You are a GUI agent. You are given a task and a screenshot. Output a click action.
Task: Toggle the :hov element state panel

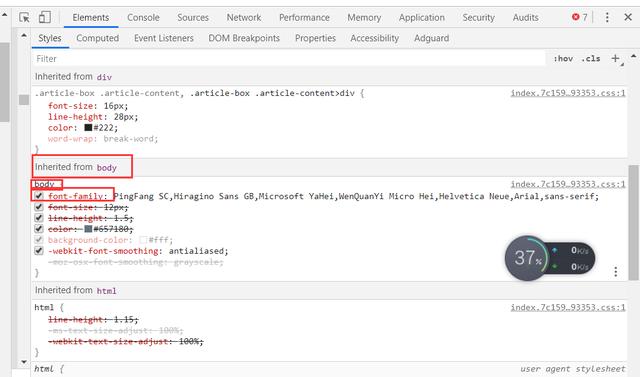(563, 59)
